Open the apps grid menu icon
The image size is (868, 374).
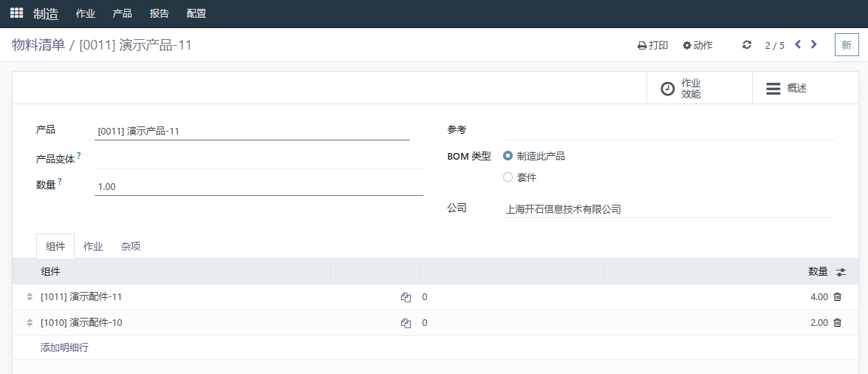coord(16,13)
